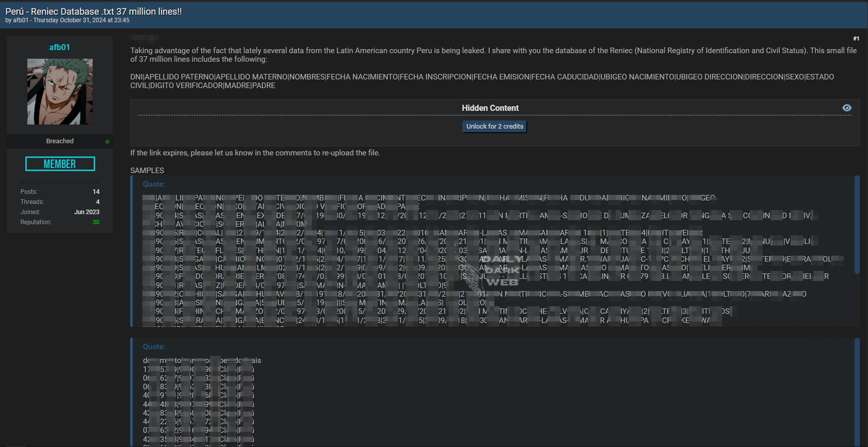Select the Hidden Content heading
The image size is (868, 447).
coord(490,108)
